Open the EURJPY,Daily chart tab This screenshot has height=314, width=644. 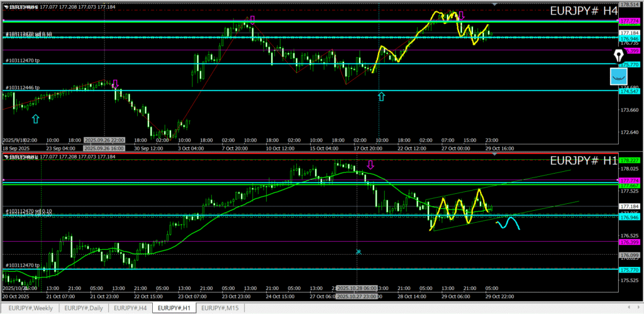(x=84, y=308)
